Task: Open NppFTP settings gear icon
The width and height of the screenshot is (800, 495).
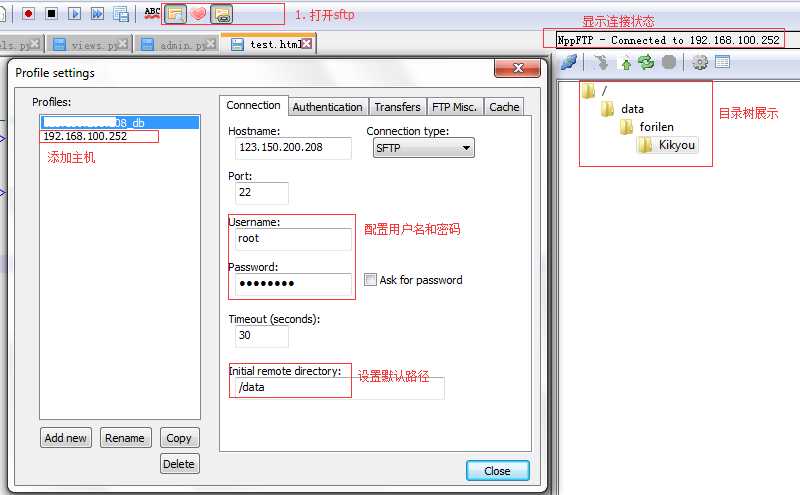Action: tap(699, 62)
